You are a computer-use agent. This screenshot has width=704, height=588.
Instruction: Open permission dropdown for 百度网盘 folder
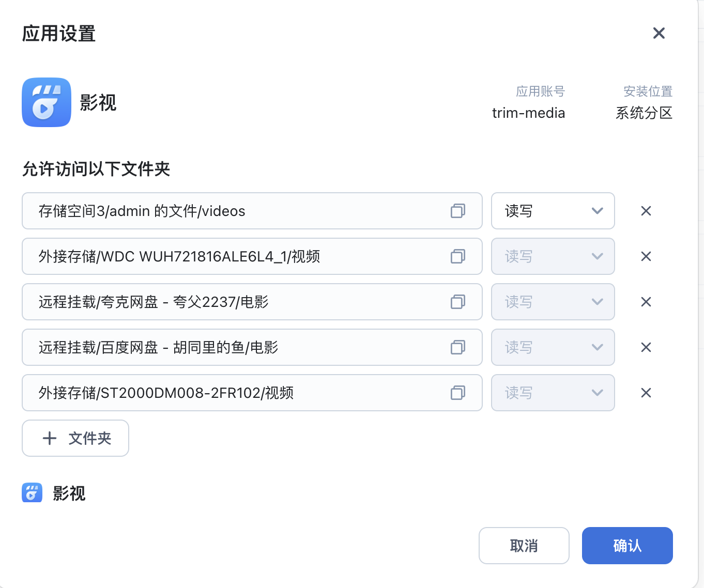click(x=553, y=347)
